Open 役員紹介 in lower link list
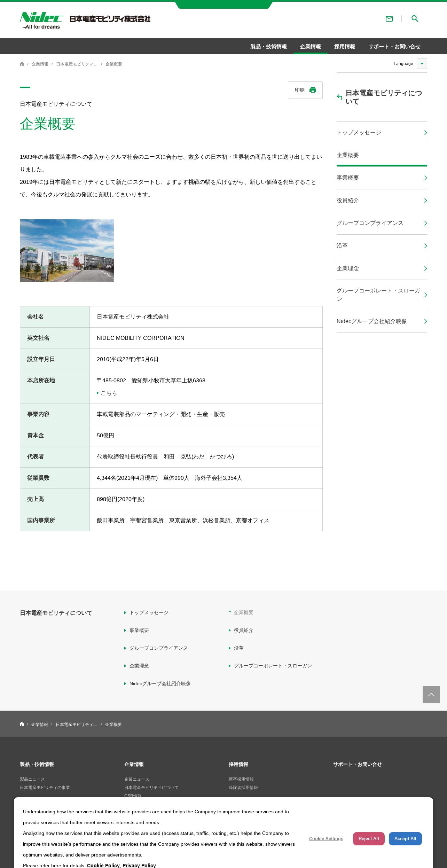The height and width of the screenshot is (868, 447). [x=244, y=630]
